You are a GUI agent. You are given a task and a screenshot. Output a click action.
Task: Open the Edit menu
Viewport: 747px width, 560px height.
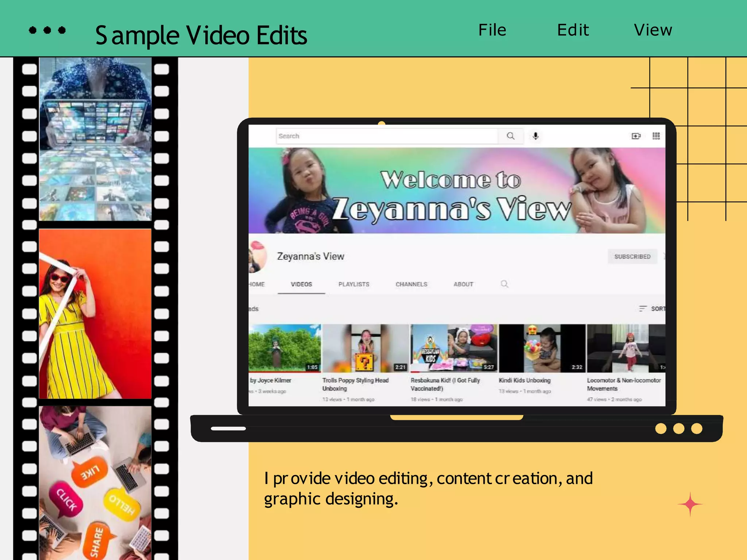click(x=573, y=30)
